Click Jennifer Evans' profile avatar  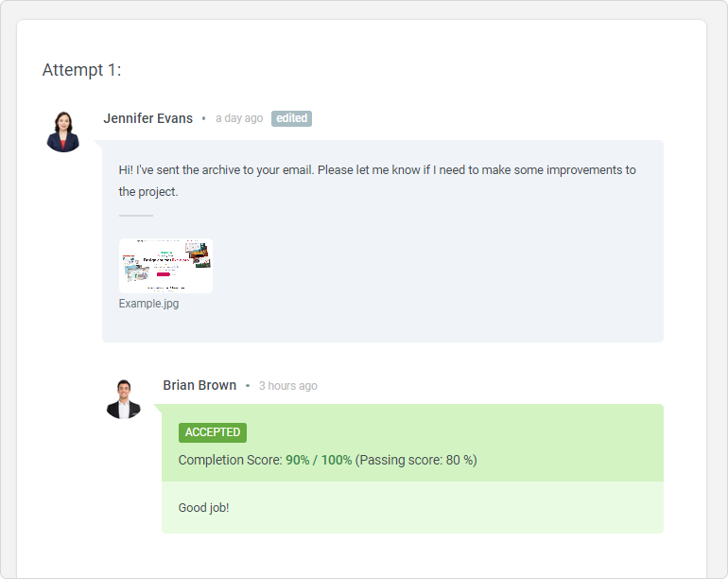63,131
